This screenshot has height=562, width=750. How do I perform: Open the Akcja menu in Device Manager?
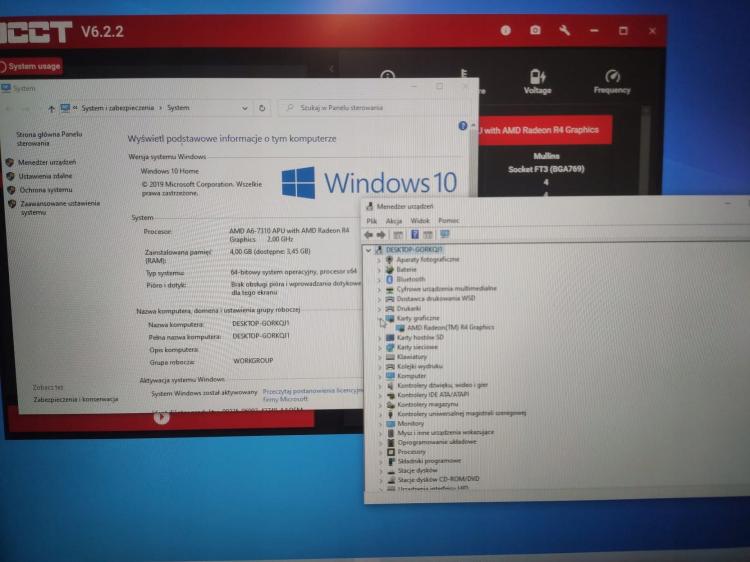[394, 221]
